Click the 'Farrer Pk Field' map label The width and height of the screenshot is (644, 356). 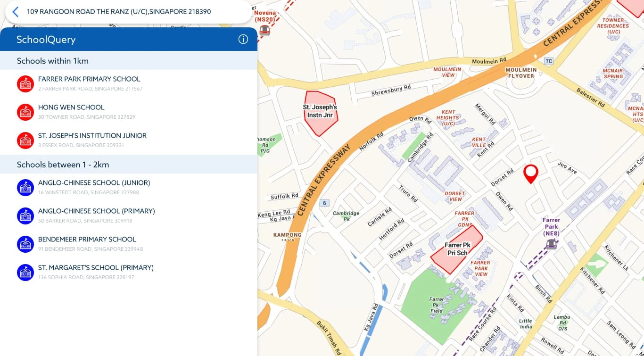point(437,305)
